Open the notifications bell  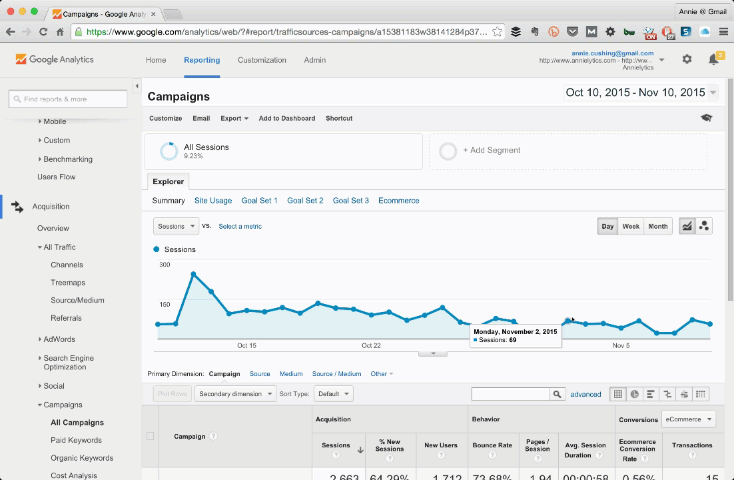pyautogui.click(x=713, y=60)
